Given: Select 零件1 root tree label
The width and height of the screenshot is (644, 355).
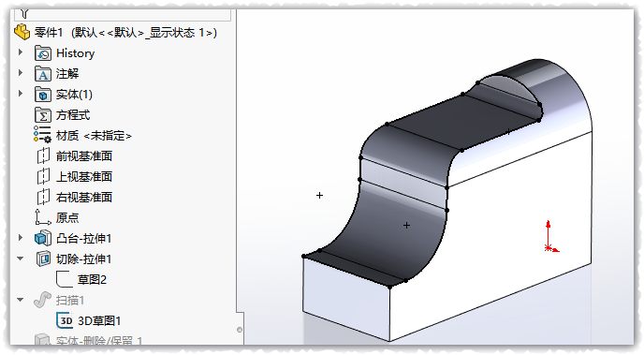Looking at the screenshot, I should [125, 33].
